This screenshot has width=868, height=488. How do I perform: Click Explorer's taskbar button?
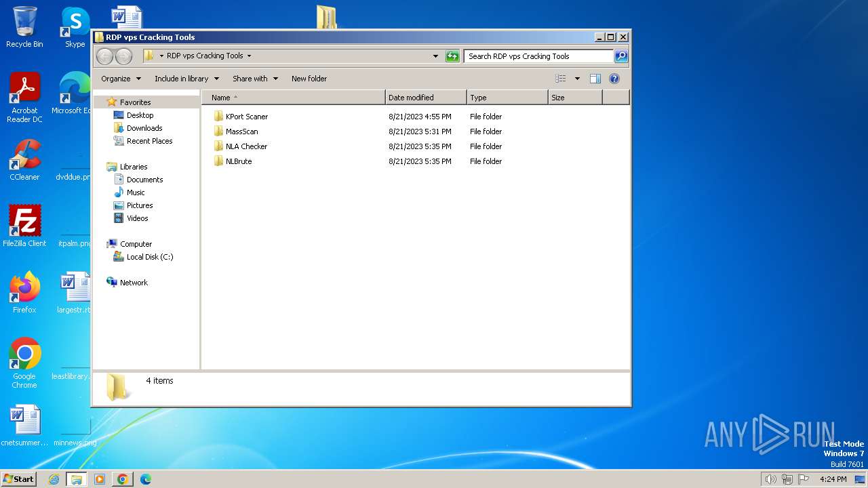(x=77, y=479)
